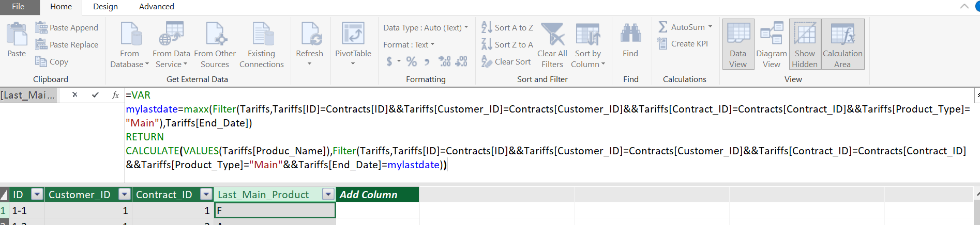This screenshot has height=225, width=980.
Task: Select Paste Append
Action: pyautogui.click(x=67, y=27)
